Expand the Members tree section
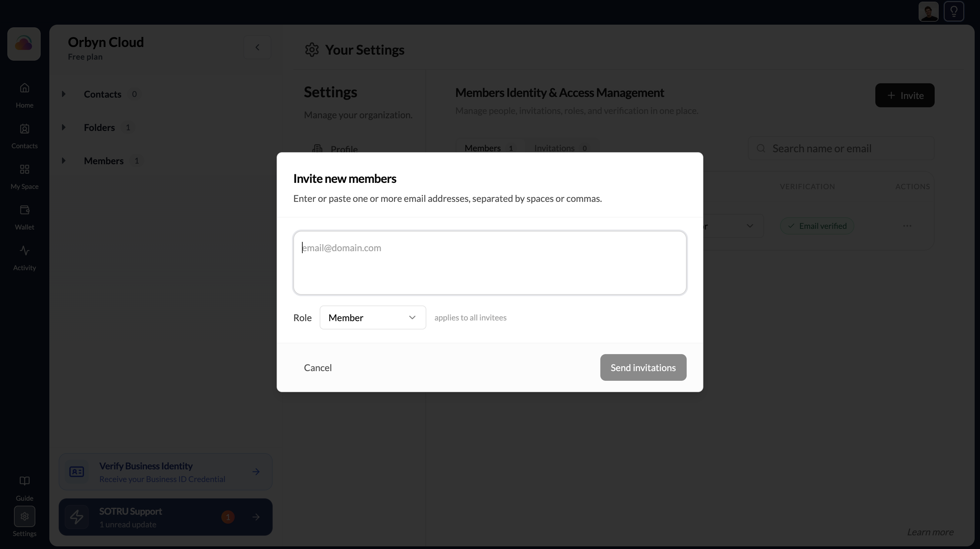This screenshot has height=549, width=980. pyautogui.click(x=64, y=161)
